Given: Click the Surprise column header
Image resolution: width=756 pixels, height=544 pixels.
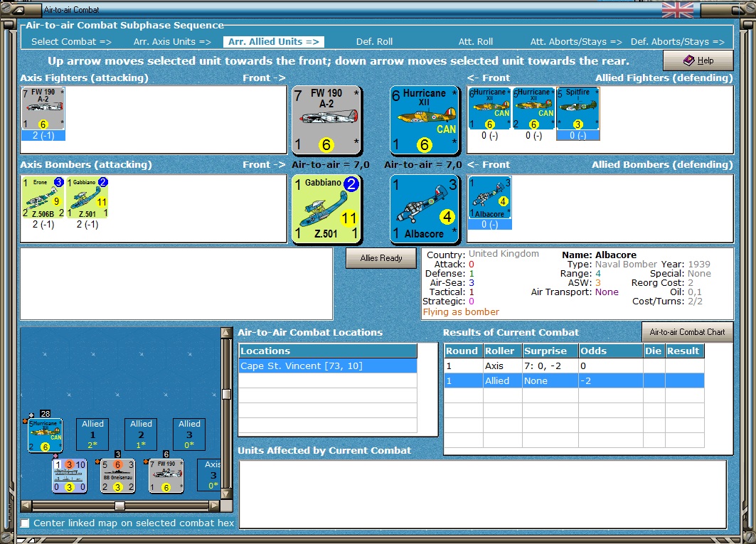Looking at the screenshot, I should pos(550,351).
